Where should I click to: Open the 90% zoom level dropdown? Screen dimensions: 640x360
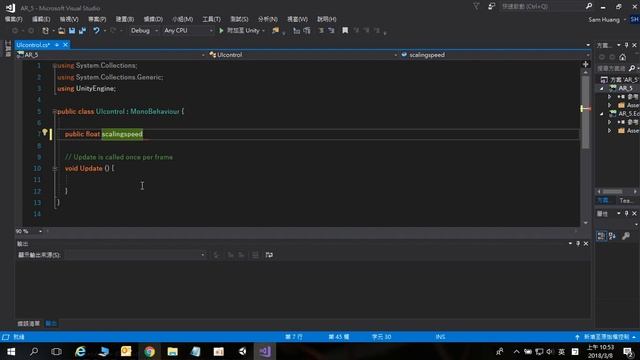[x=29, y=231]
